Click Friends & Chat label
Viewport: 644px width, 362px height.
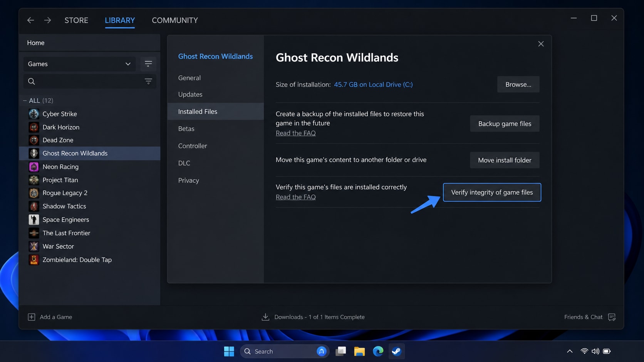[583, 317]
